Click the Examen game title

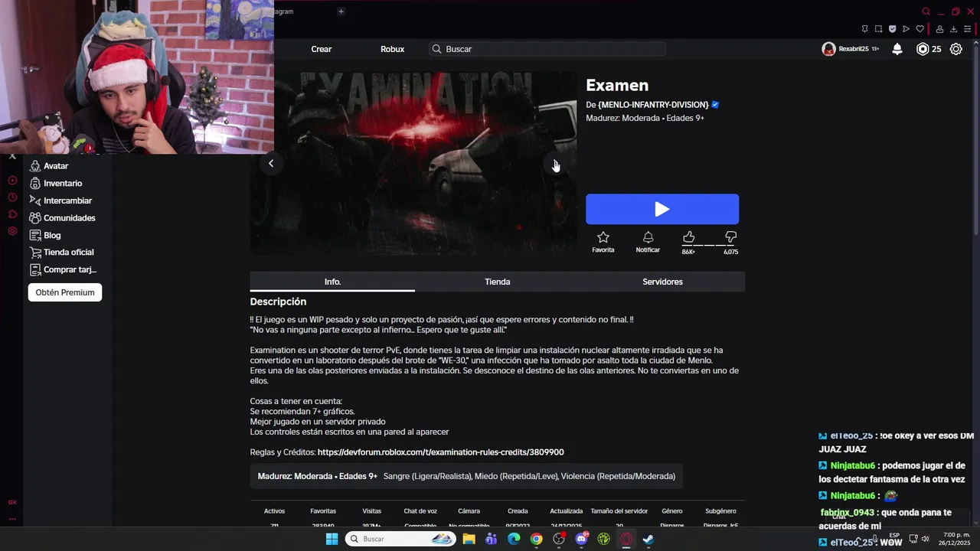[617, 86]
